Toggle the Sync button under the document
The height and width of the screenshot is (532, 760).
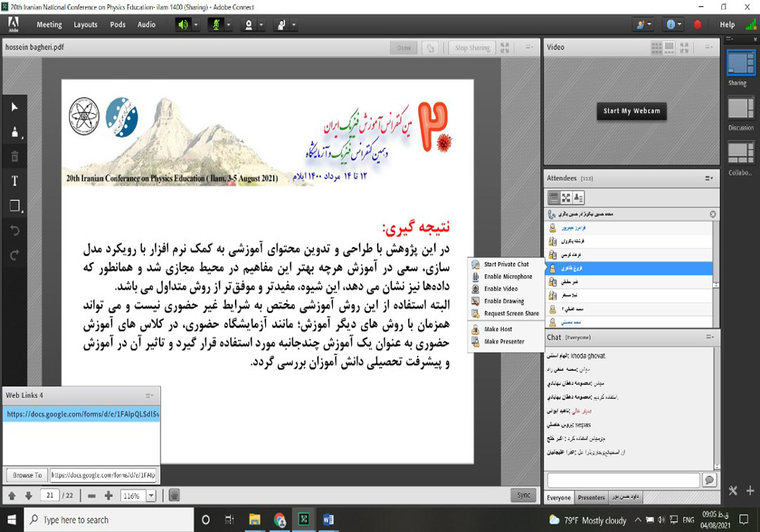[x=523, y=495]
